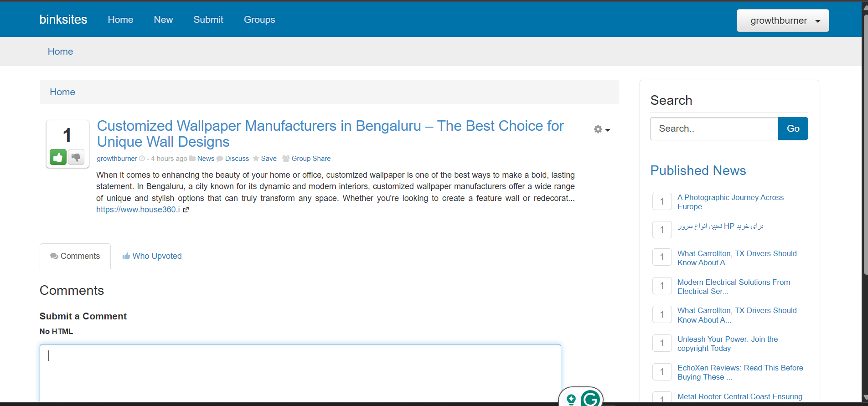This screenshot has height=406, width=868.
Task: Click inside the comment text area
Action: click(300, 371)
